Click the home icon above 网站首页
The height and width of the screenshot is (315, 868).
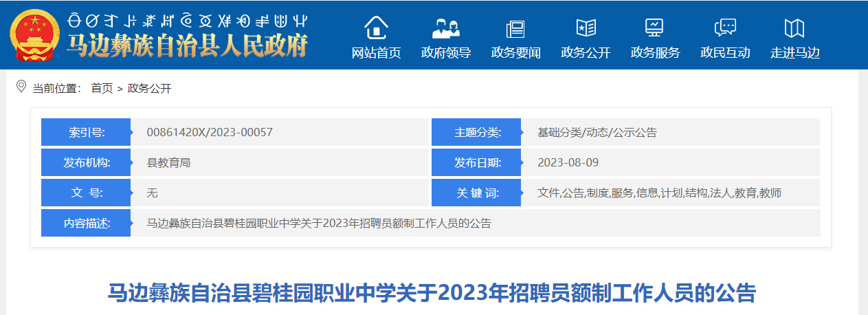(x=376, y=28)
